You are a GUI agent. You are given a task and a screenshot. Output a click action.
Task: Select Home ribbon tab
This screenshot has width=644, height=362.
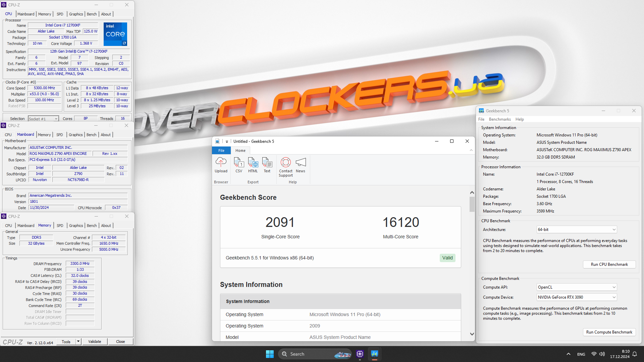(x=240, y=150)
